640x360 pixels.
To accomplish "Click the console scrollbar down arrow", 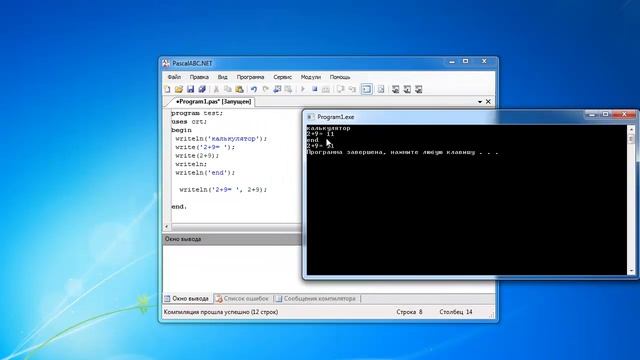I will click(631, 271).
